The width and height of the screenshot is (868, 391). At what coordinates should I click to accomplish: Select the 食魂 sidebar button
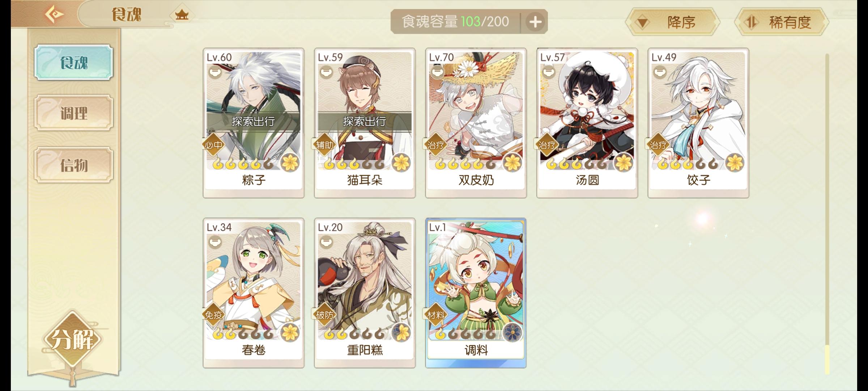(74, 62)
